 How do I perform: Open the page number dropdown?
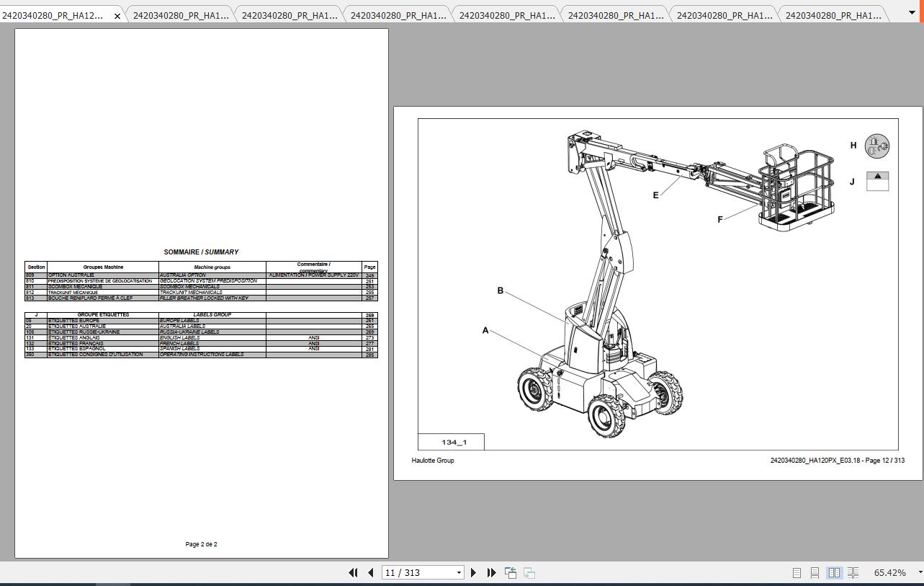tap(459, 572)
